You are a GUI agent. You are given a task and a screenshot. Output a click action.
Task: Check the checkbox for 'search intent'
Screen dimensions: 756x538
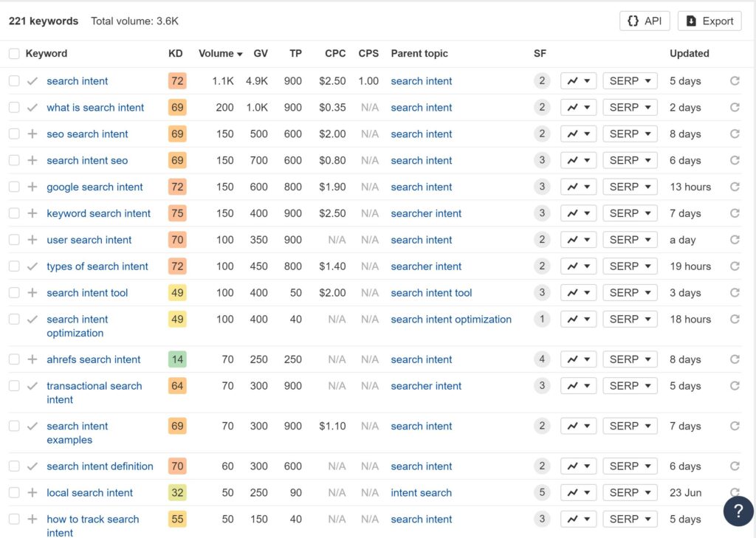(14, 80)
